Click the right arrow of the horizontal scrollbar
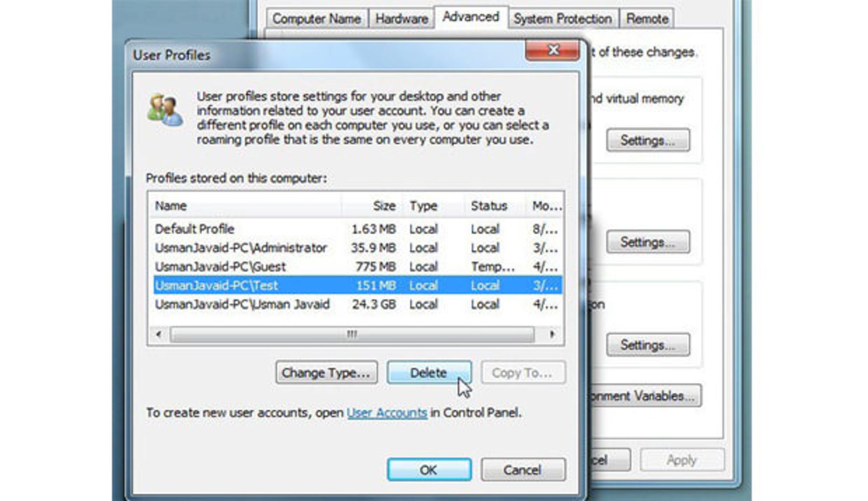 click(552, 334)
